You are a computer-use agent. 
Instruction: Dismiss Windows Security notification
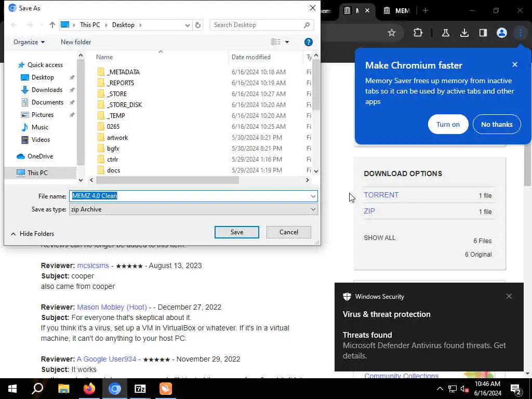tap(509, 296)
